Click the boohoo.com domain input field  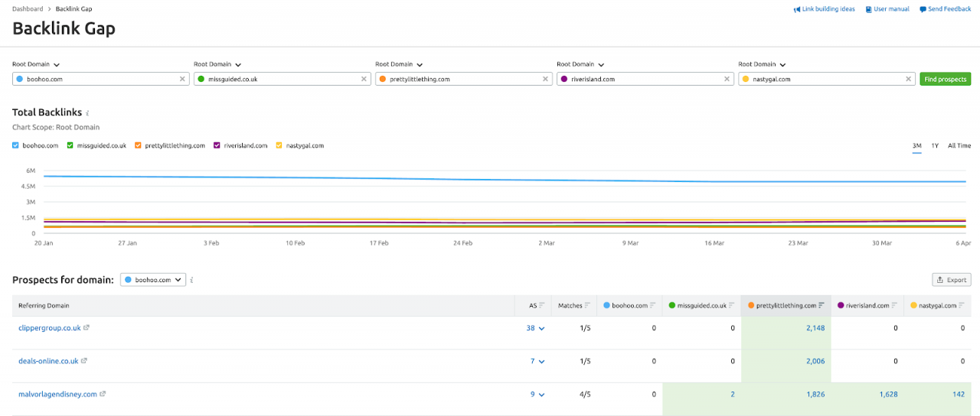101,79
